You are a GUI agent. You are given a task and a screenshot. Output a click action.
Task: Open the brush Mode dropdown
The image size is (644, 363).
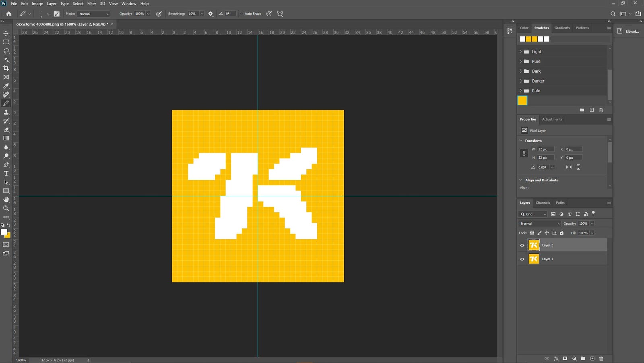point(93,14)
